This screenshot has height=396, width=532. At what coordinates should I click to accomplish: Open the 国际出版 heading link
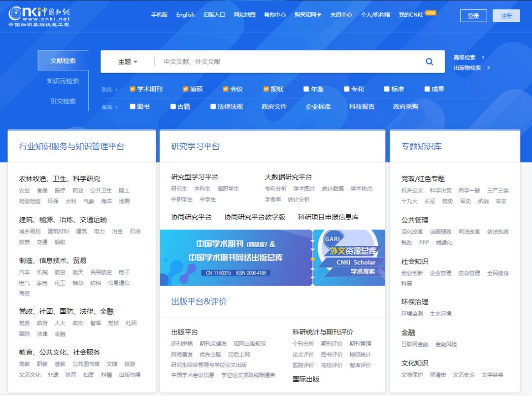click(x=306, y=379)
